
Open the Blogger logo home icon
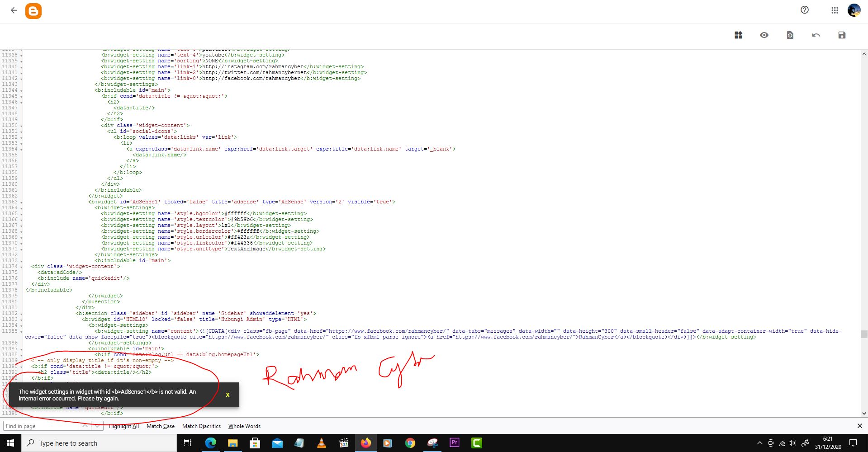[33, 11]
